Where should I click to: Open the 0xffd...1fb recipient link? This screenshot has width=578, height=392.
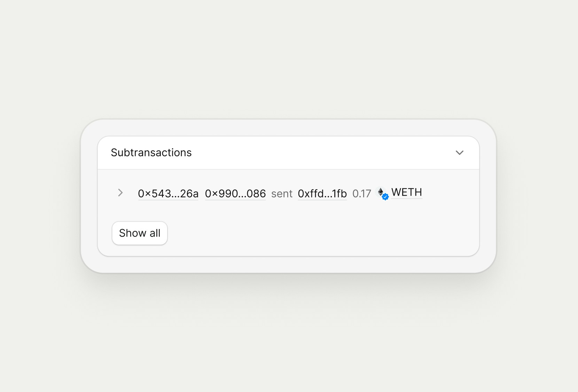[x=322, y=194]
